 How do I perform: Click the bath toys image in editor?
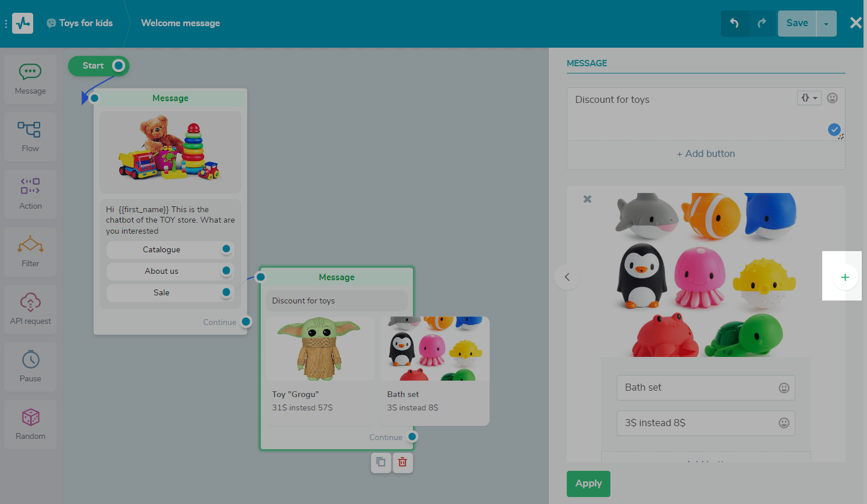[706, 275]
